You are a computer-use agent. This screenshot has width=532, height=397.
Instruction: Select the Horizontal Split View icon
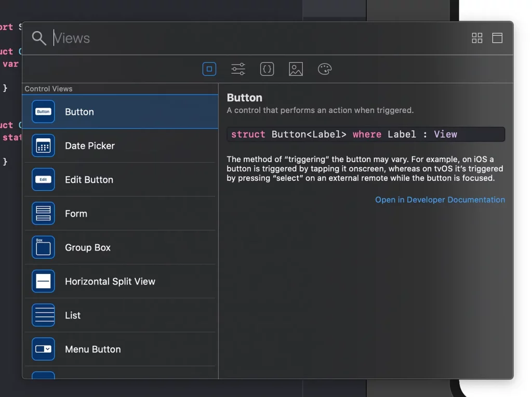pos(43,281)
